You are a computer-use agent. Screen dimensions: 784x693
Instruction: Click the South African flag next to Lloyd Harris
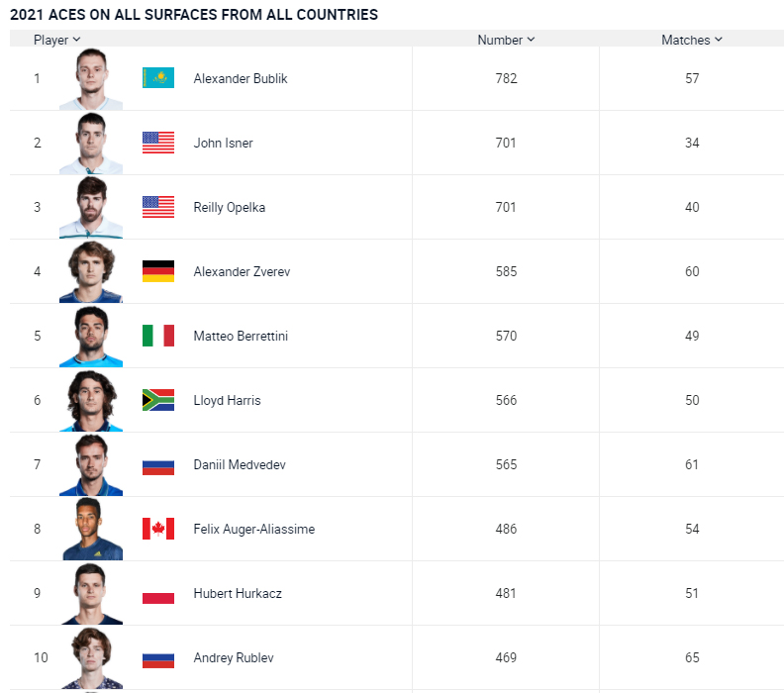coord(158,400)
